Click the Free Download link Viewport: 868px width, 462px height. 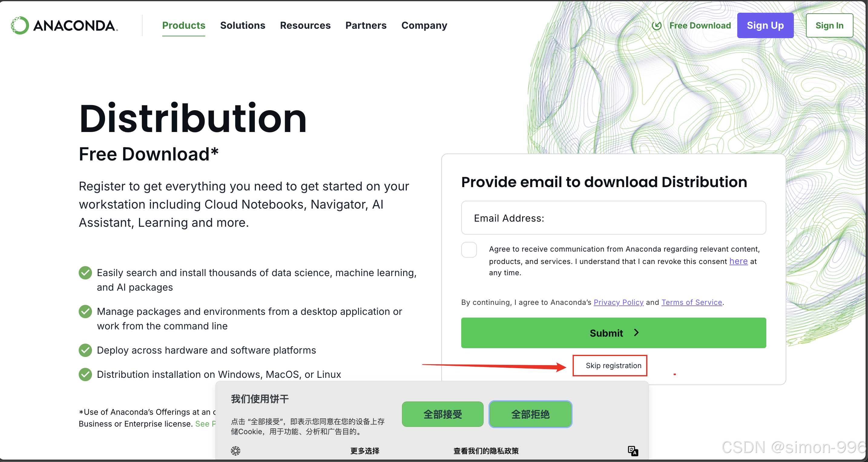click(700, 25)
